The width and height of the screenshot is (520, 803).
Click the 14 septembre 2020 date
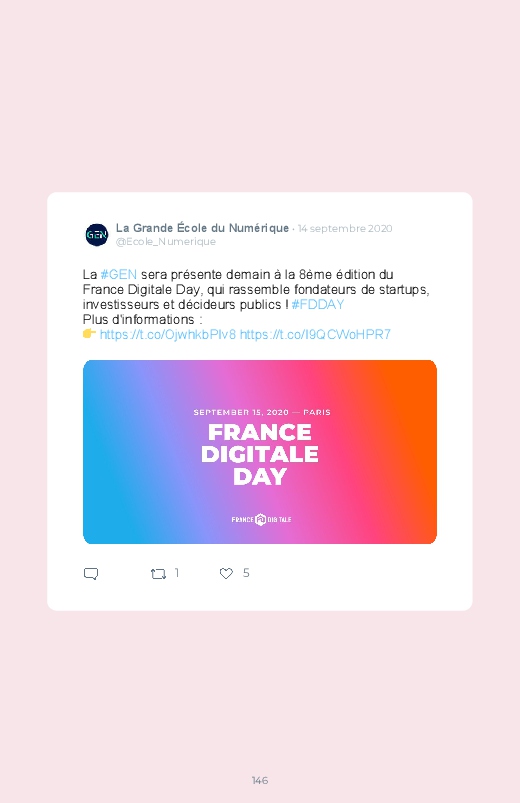(345, 228)
